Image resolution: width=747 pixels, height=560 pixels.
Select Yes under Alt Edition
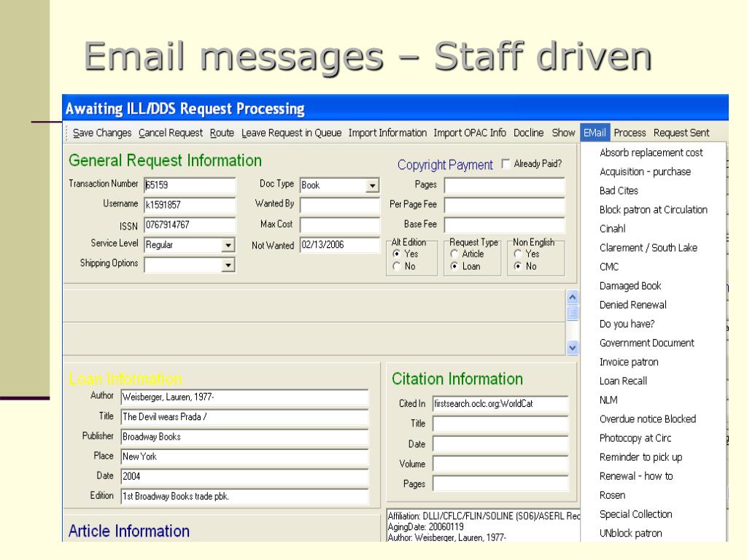click(396, 254)
